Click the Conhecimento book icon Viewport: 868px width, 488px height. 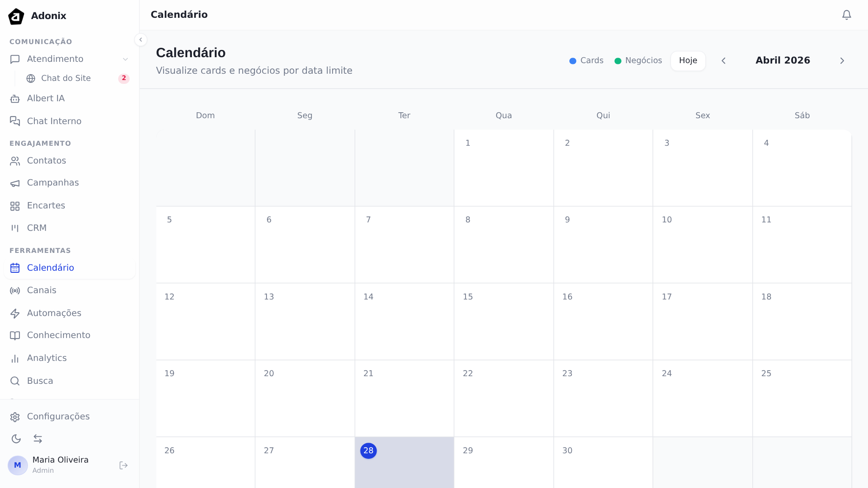pos(15,335)
